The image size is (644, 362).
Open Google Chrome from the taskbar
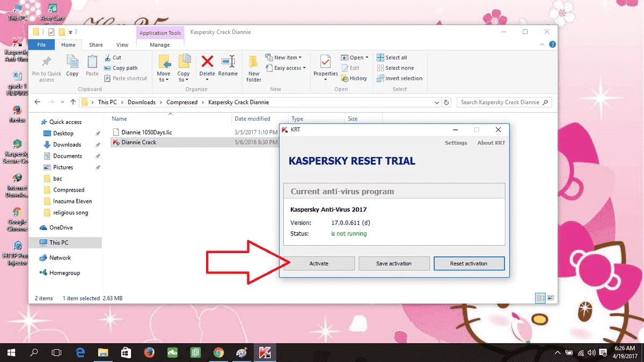pyautogui.click(x=218, y=352)
